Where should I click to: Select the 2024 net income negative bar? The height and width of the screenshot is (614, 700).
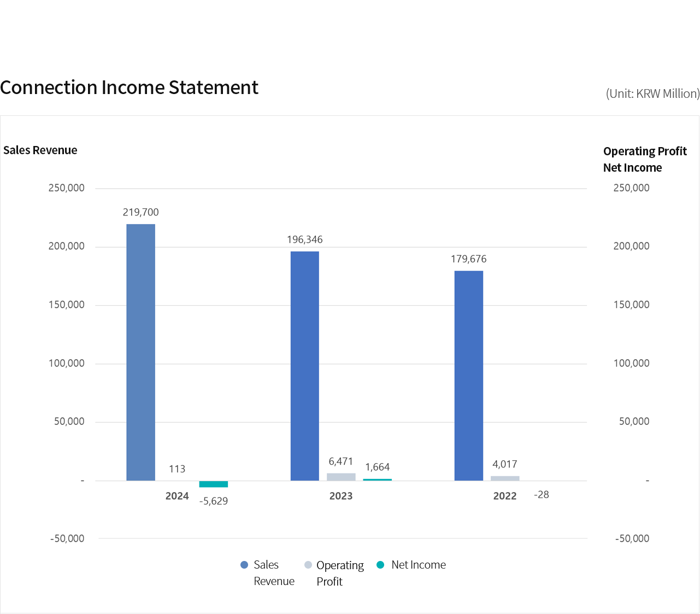pyautogui.click(x=214, y=484)
